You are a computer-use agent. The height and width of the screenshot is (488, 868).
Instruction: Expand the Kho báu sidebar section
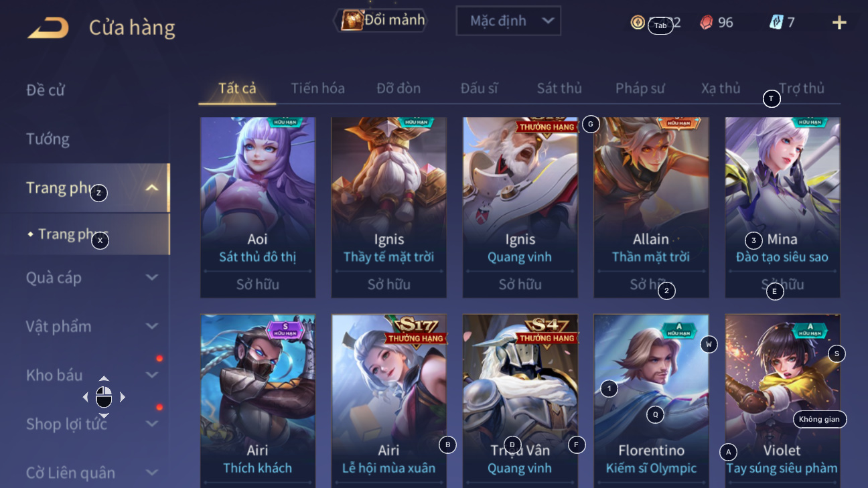click(152, 375)
